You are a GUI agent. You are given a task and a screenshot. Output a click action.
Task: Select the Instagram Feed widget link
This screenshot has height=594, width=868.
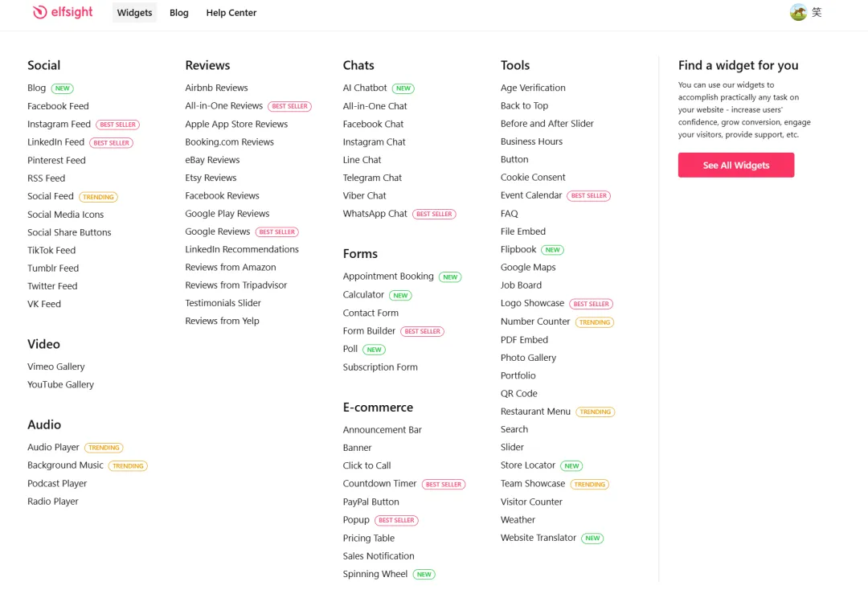[x=59, y=125]
